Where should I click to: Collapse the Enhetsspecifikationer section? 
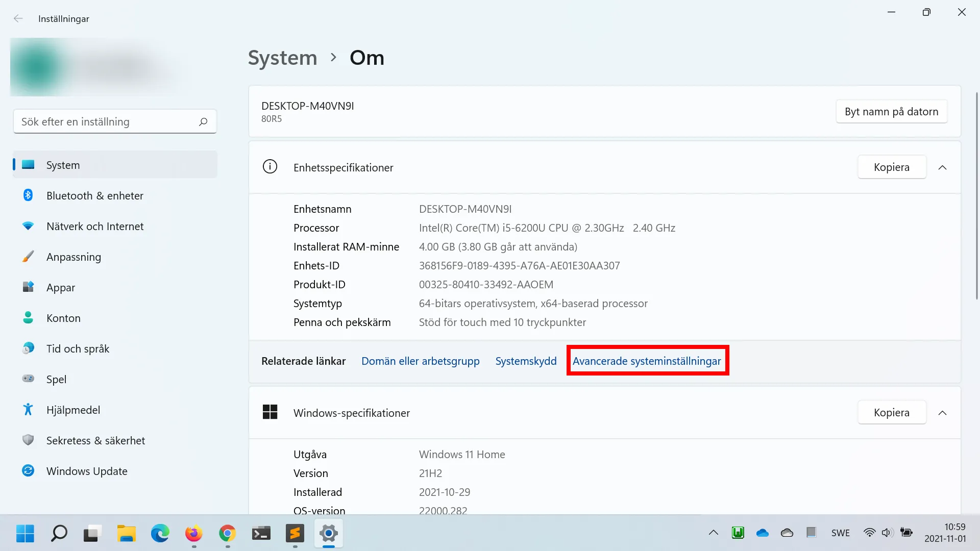point(942,167)
